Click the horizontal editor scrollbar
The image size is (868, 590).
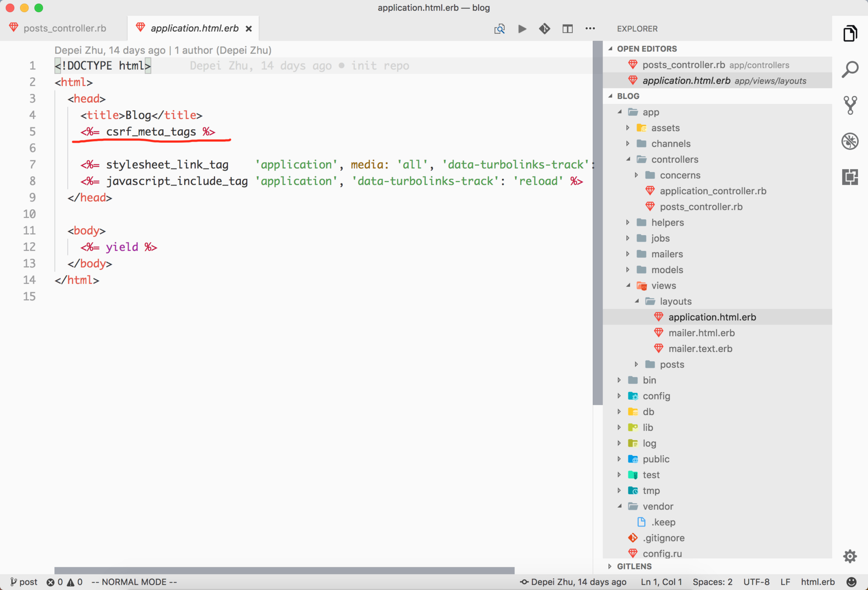pos(284,570)
